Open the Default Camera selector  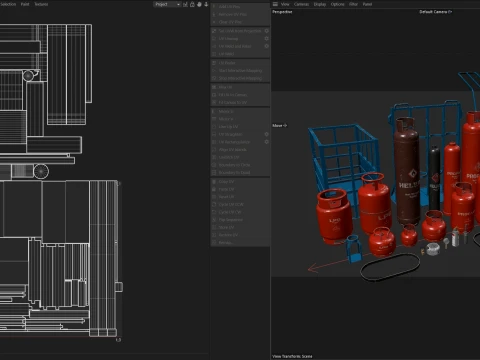pos(435,12)
